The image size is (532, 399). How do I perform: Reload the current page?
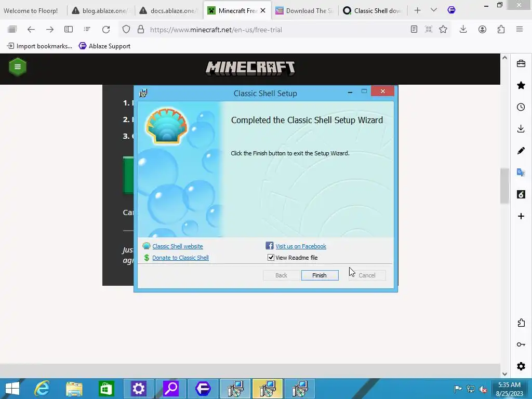tap(106, 30)
